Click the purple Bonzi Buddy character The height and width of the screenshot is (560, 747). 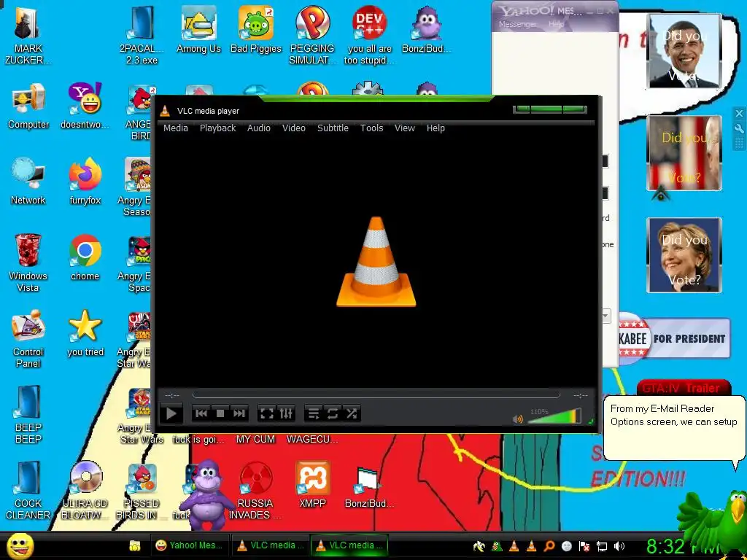click(207, 495)
